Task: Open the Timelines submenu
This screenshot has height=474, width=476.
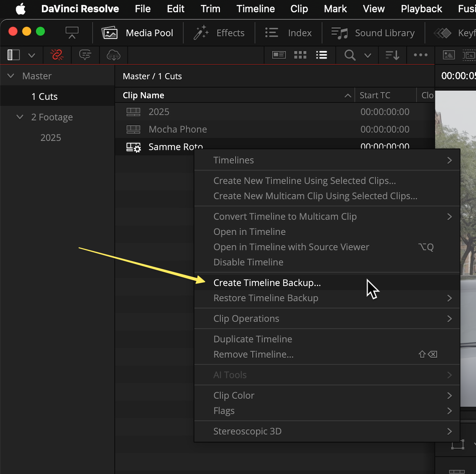Action: (x=327, y=160)
